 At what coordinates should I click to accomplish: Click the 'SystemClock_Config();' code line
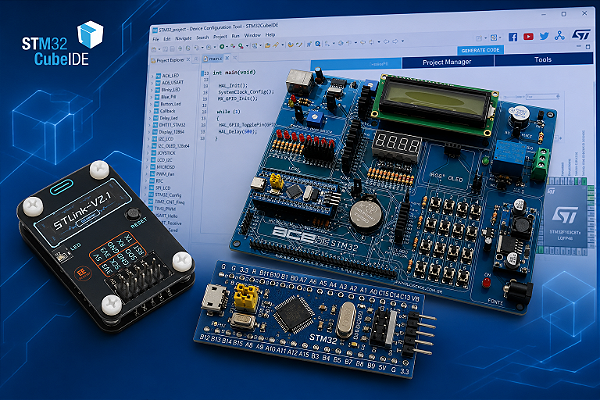246,92
